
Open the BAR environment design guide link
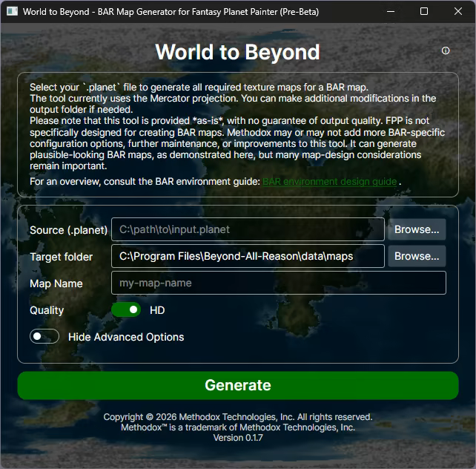[330, 182]
